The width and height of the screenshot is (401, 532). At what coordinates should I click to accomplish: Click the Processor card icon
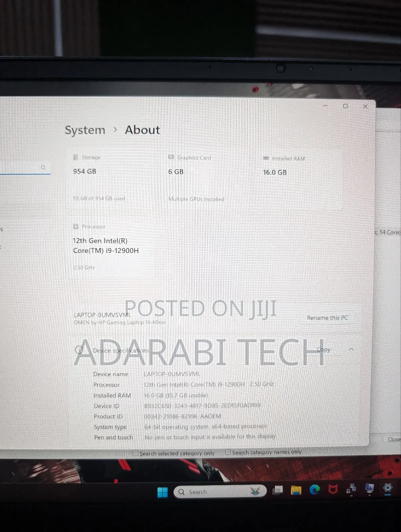coord(76,226)
